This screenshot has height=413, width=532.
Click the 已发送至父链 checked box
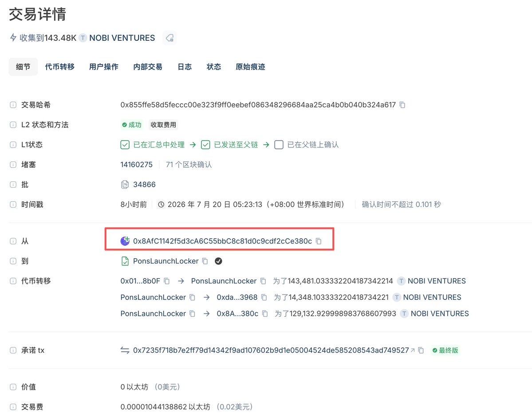(205, 145)
